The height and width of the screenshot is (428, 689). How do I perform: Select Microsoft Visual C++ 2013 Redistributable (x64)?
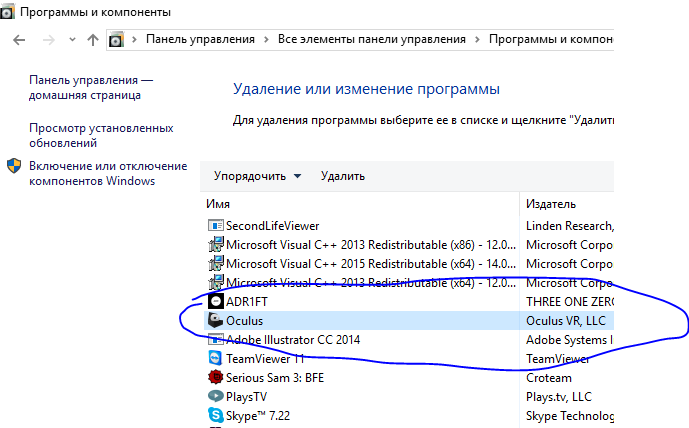click(371, 283)
